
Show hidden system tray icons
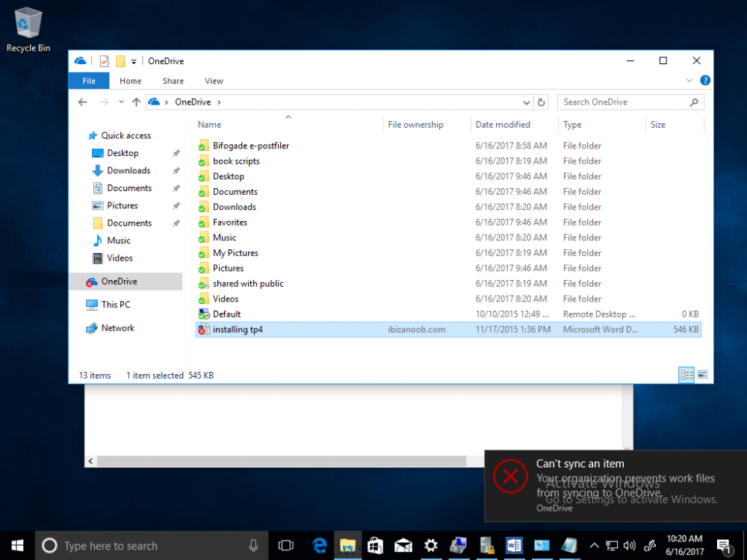594,546
